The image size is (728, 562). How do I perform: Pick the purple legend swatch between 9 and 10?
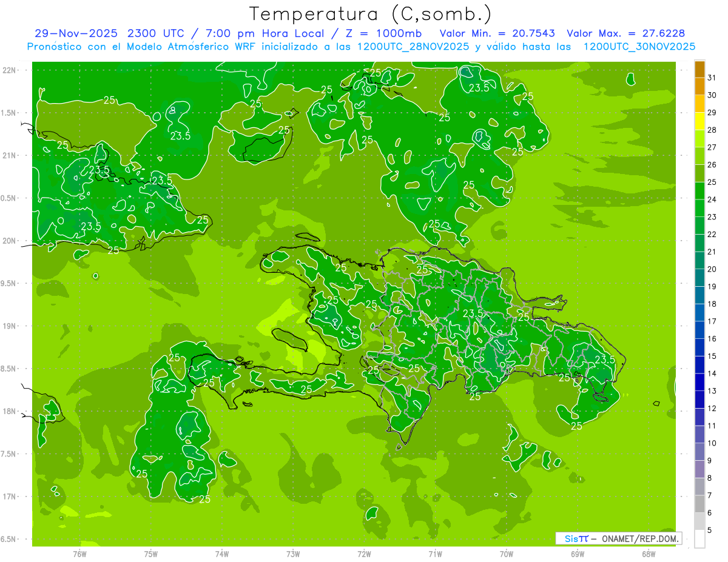699,452
